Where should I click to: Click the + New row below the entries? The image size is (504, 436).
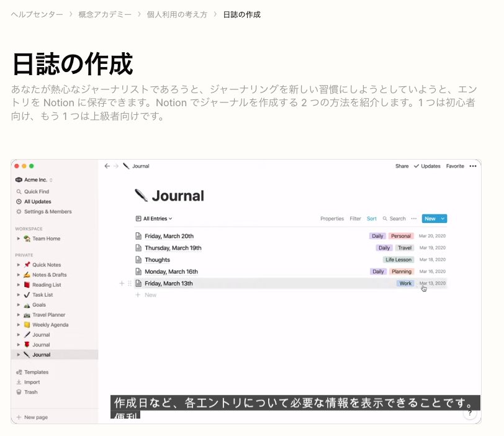pos(146,295)
